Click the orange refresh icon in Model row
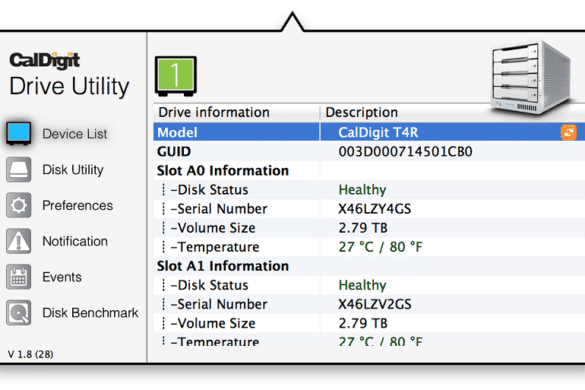The width and height of the screenshot is (585, 390). 569,132
